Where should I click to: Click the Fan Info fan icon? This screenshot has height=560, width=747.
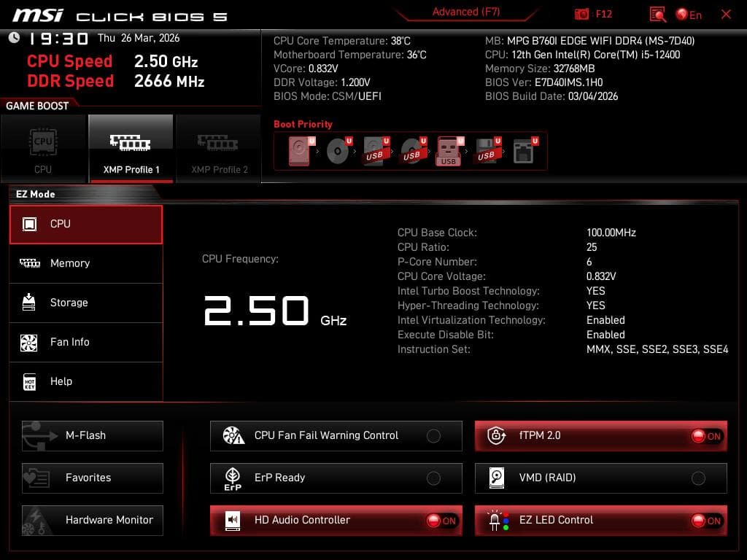29,343
